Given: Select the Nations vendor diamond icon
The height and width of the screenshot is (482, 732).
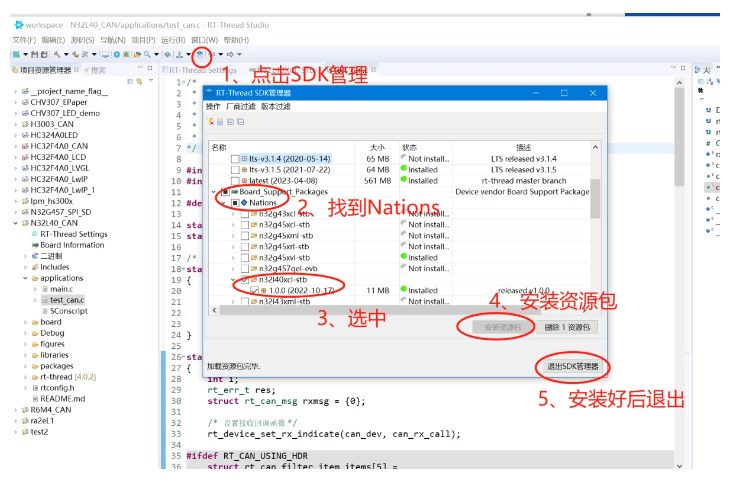Looking at the screenshot, I should point(244,203).
